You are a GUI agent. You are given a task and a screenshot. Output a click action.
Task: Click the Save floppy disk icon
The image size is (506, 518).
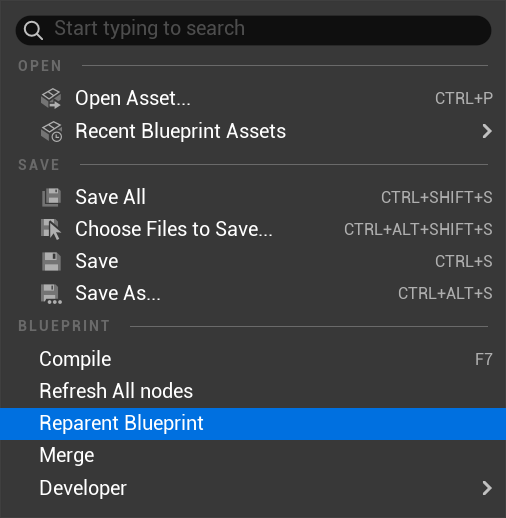click(x=51, y=261)
